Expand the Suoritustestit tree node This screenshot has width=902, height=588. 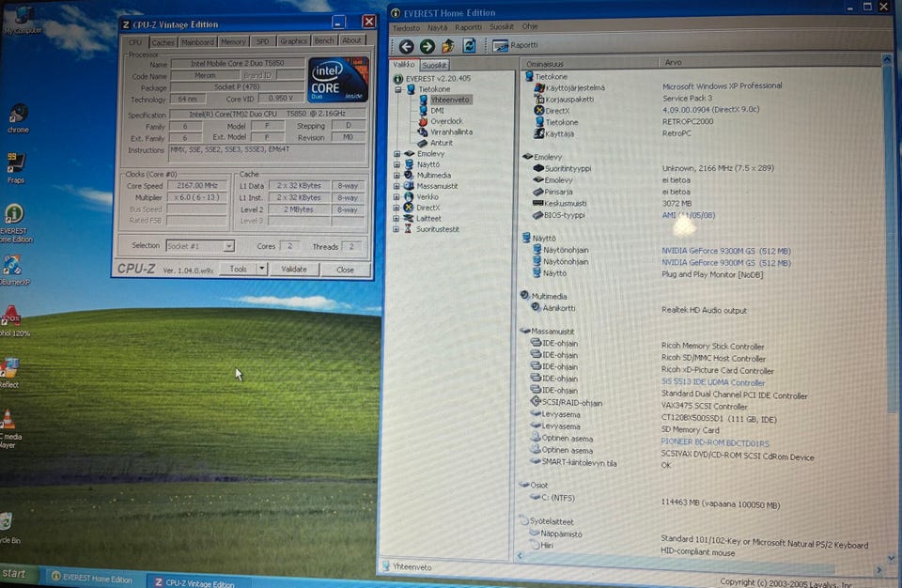[x=397, y=229]
